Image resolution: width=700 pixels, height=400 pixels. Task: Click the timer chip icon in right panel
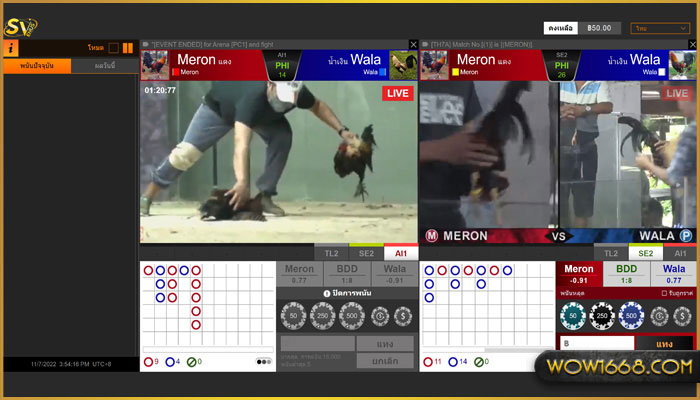point(659,316)
